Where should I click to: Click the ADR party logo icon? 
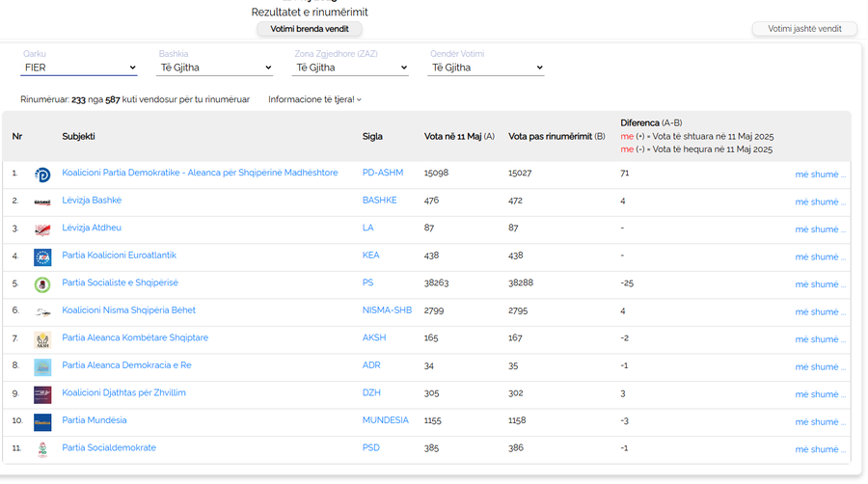click(x=42, y=367)
